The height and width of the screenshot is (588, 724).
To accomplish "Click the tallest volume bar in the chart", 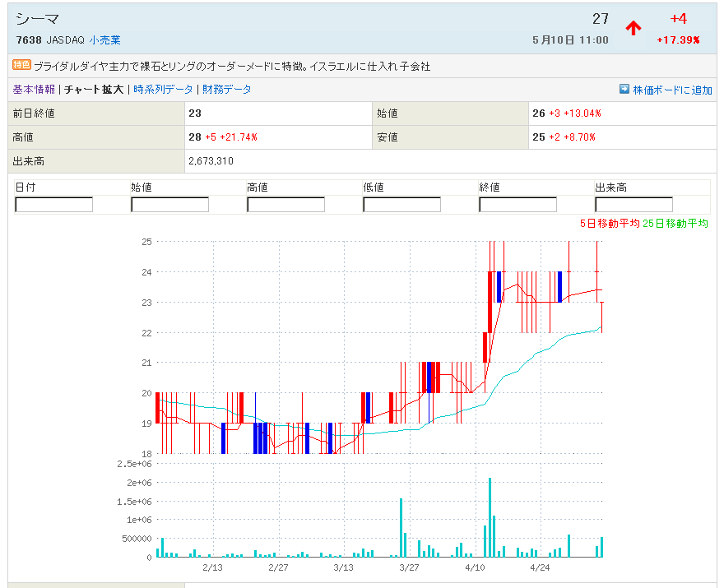I will click(490, 517).
